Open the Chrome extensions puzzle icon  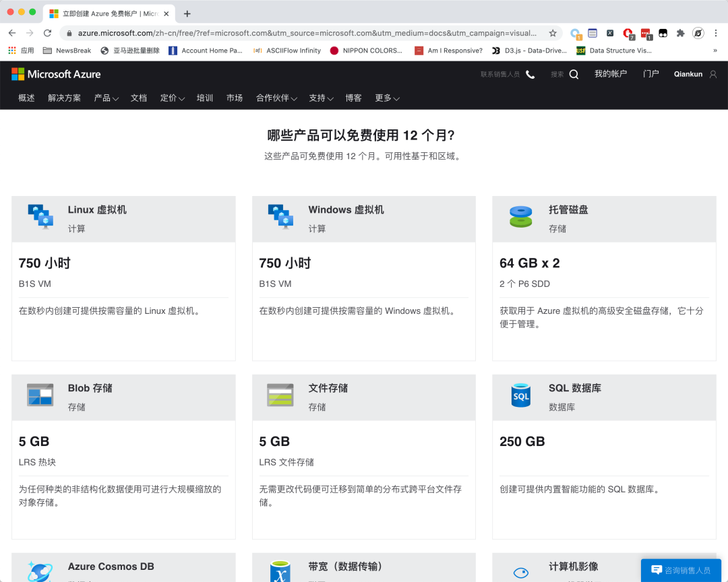pos(681,33)
